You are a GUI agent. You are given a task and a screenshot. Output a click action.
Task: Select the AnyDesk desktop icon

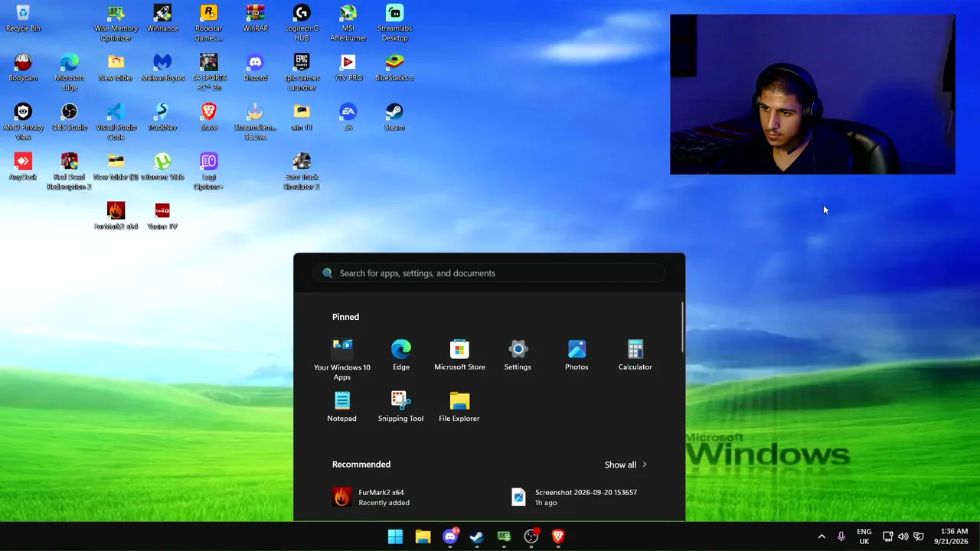(x=23, y=166)
